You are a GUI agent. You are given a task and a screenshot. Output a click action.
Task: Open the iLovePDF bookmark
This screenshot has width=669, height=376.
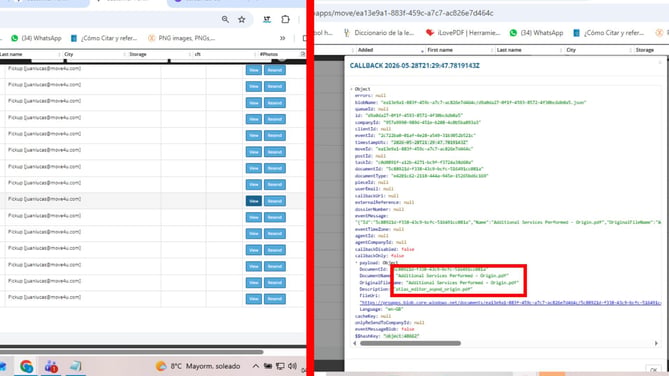tap(462, 33)
